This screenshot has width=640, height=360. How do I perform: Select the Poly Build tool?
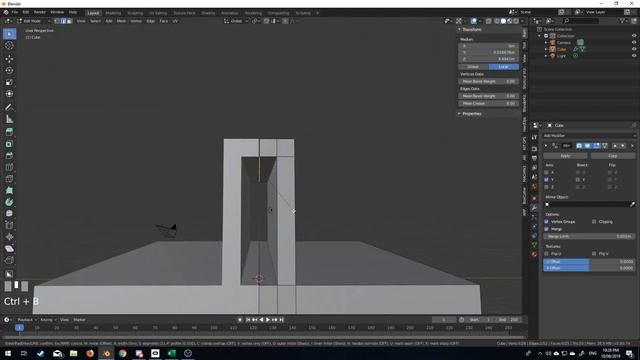[x=9, y=190]
